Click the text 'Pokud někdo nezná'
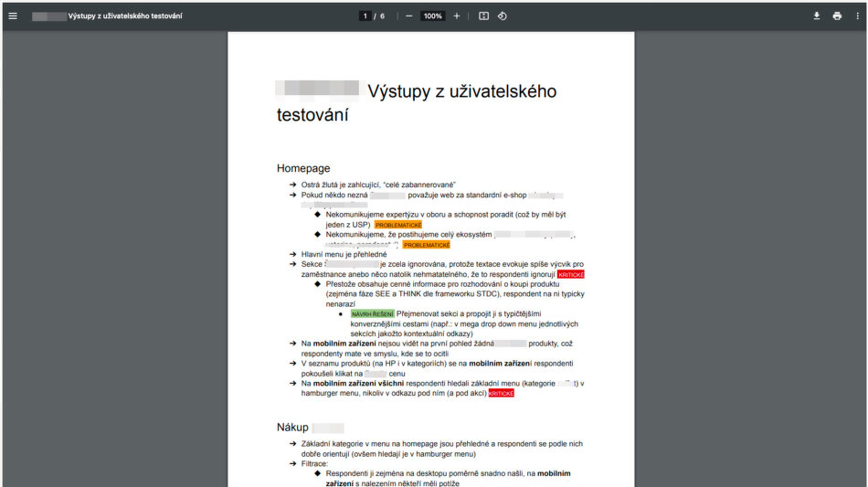The width and height of the screenshot is (868, 487). (x=334, y=195)
